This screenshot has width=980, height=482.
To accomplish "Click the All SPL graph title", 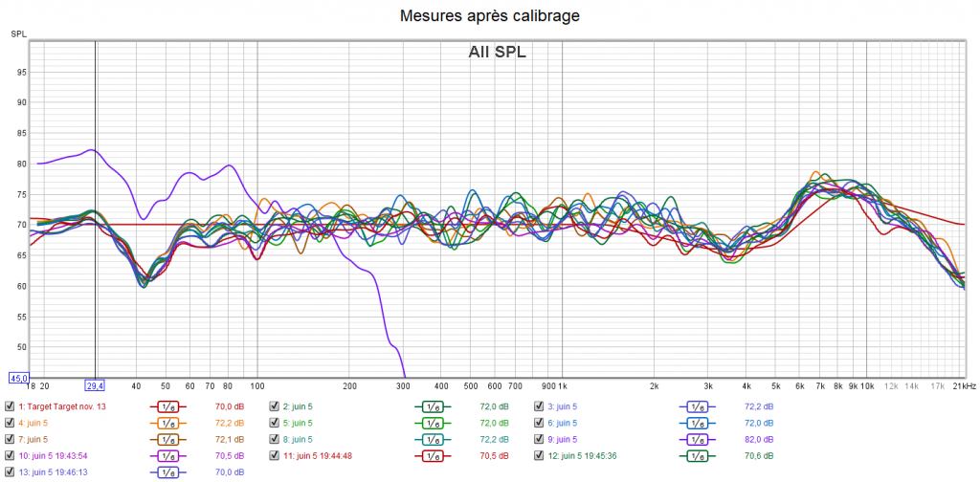I will click(497, 53).
